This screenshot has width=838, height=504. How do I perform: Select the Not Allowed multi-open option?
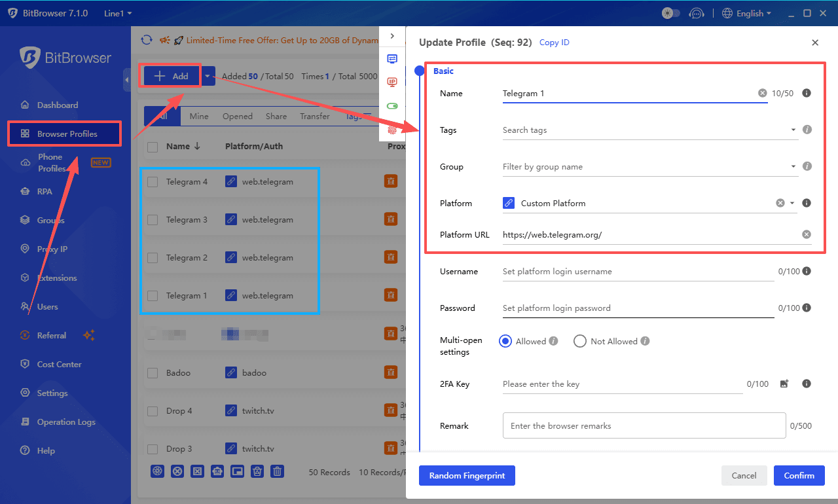(580, 341)
